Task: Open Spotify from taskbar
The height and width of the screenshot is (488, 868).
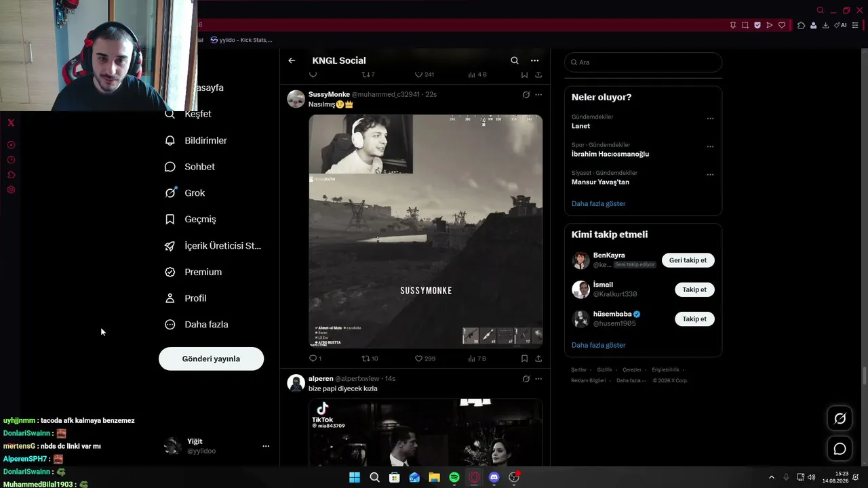Action: tap(454, 477)
